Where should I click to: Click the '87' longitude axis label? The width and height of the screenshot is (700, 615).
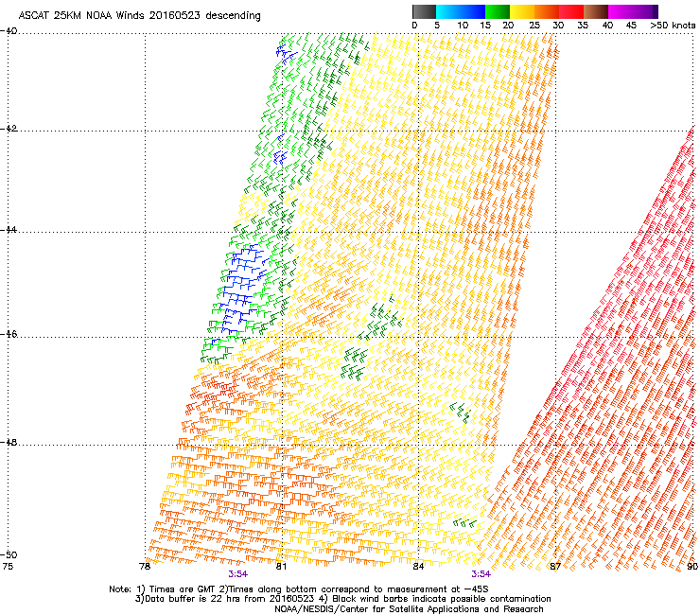(555, 567)
